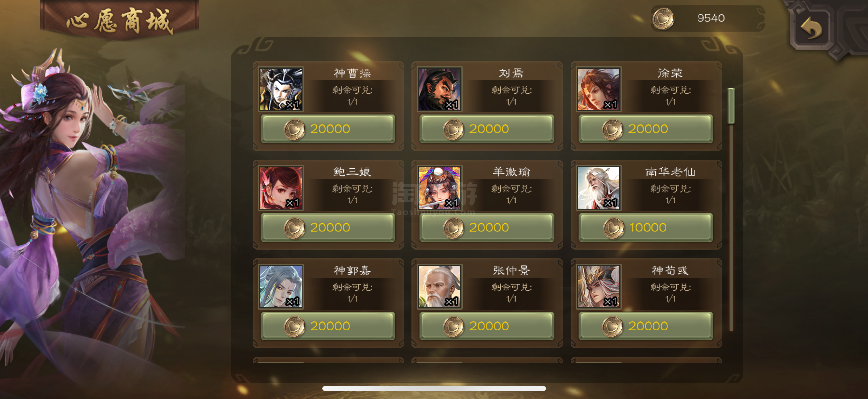Viewport: 868px width, 399px height.
Task: Select the 刘焉 hero portrait
Action: click(440, 90)
